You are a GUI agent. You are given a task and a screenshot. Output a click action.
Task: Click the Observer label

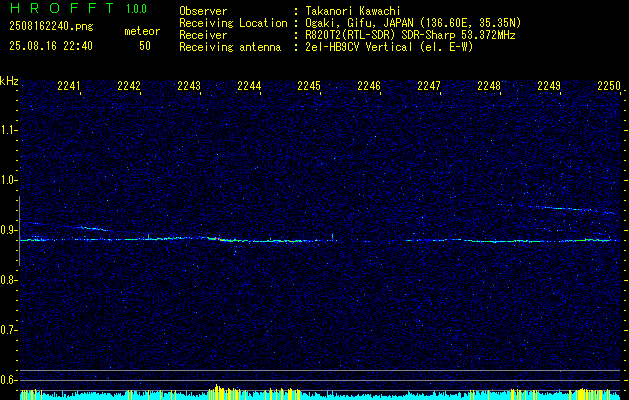(203, 11)
